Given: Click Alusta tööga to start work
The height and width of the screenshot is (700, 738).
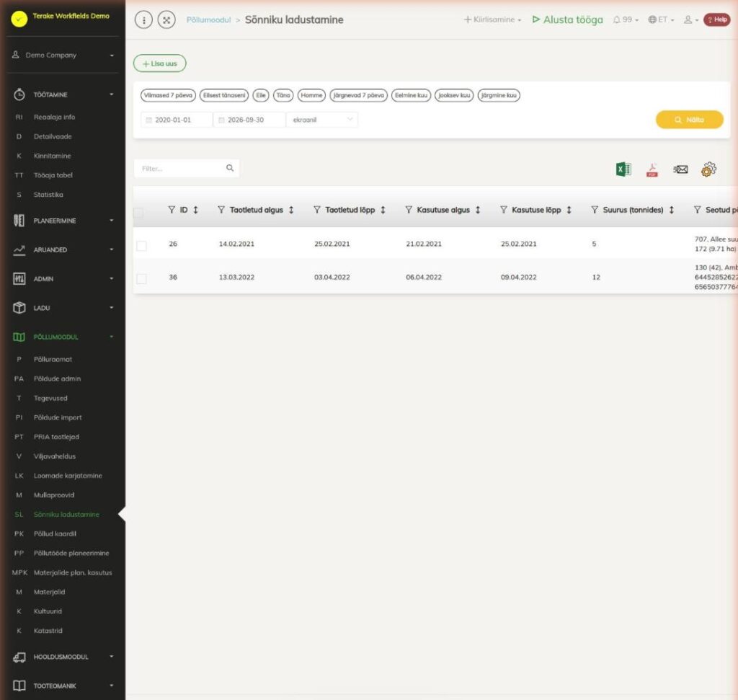Looking at the screenshot, I should (x=568, y=19).
